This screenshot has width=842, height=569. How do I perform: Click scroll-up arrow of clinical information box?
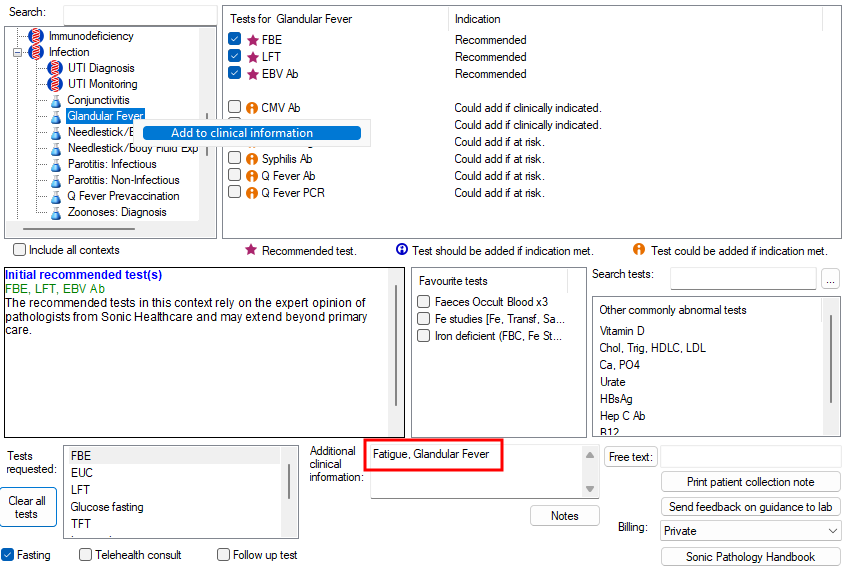pos(590,455)
